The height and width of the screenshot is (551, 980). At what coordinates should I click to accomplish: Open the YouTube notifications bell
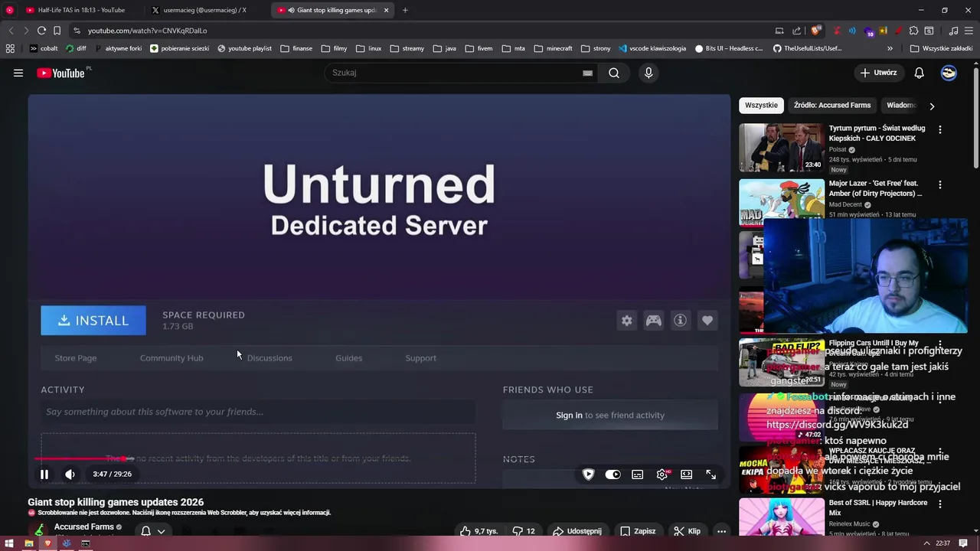[920, 73]
